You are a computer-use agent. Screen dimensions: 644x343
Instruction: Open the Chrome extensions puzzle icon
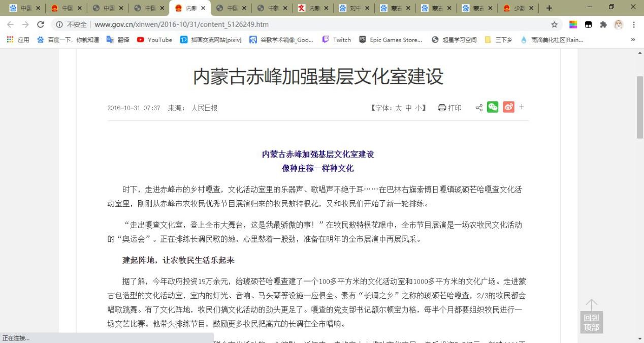(x=603, y=24)
